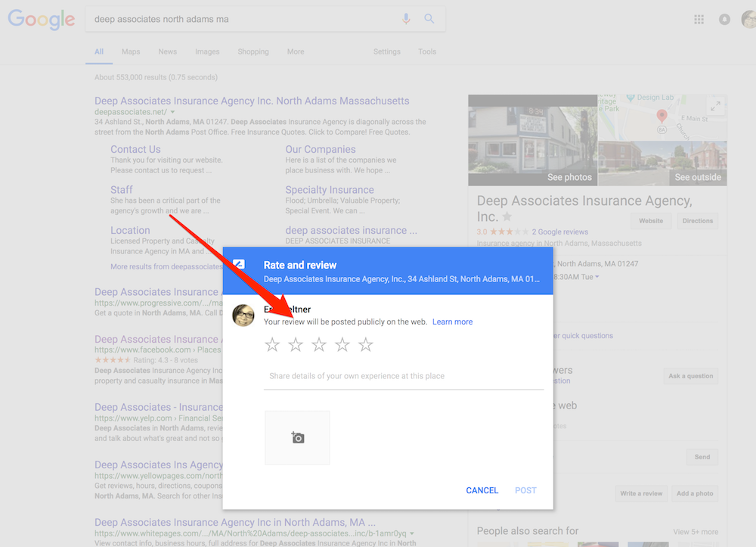Image resolution: width=756 pixels, height=547 pixels.
Task: Select the first rating star
Action: (272, 344)
